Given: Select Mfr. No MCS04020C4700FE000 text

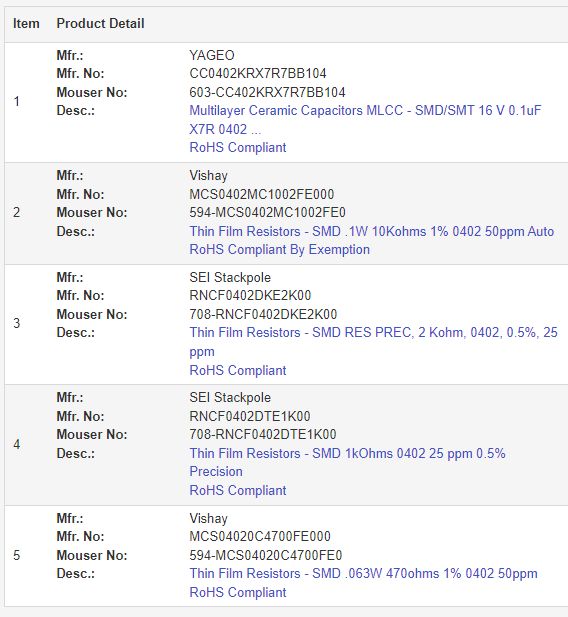Looking at the screenshot, I should pos(260,536).
